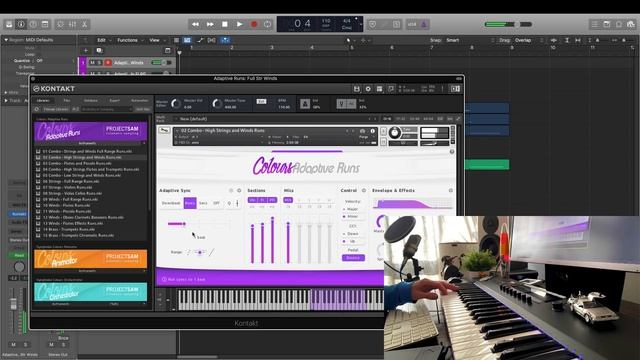
Task: Click the Stop transport button
Action: [224, 24]
